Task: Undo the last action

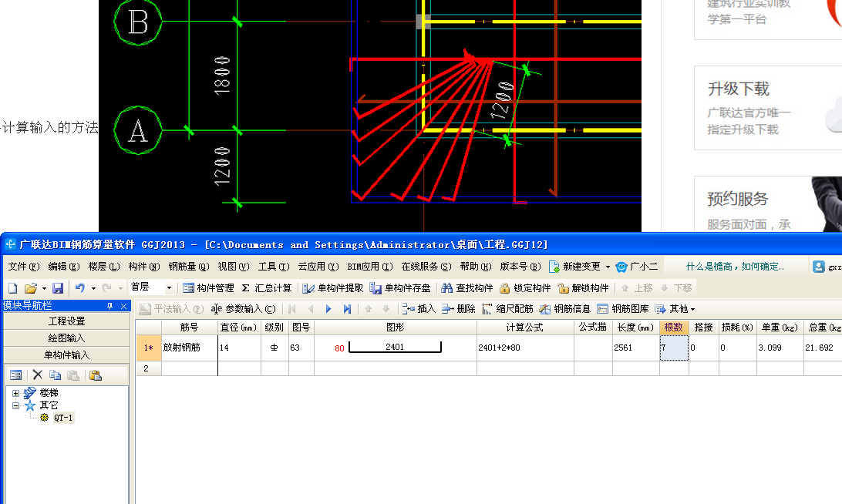Action: coord(80,288)
